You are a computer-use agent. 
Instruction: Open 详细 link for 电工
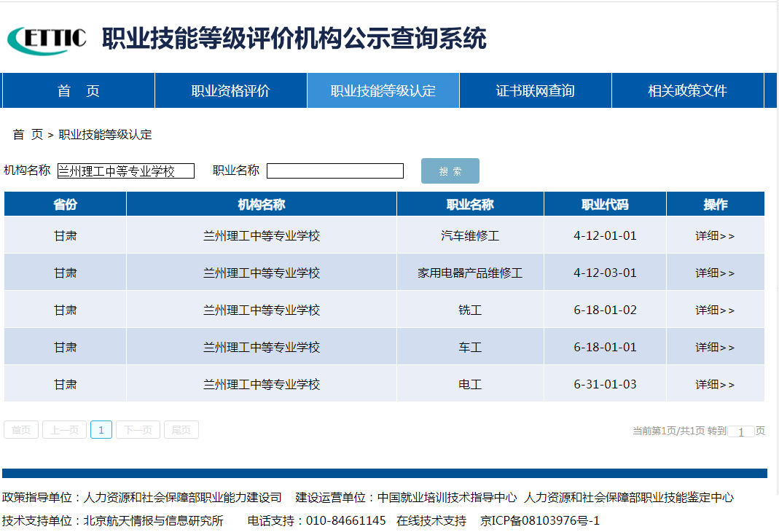(715, 385)
